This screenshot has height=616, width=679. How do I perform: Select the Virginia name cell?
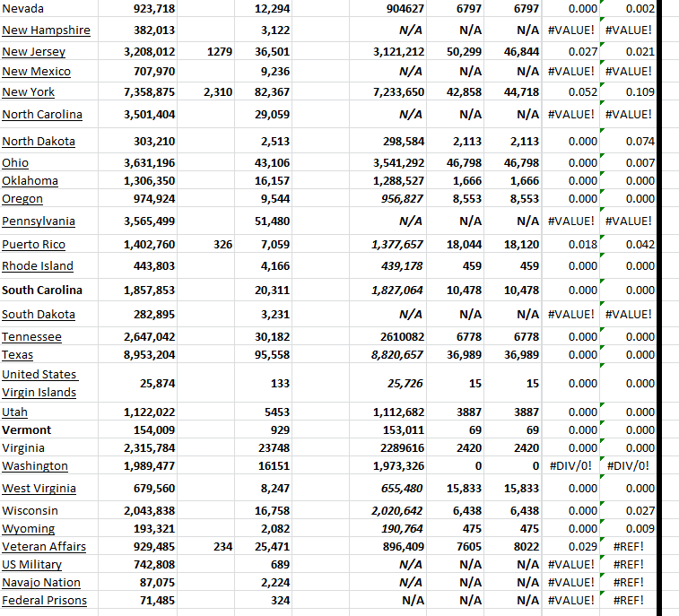coord(49,448)
